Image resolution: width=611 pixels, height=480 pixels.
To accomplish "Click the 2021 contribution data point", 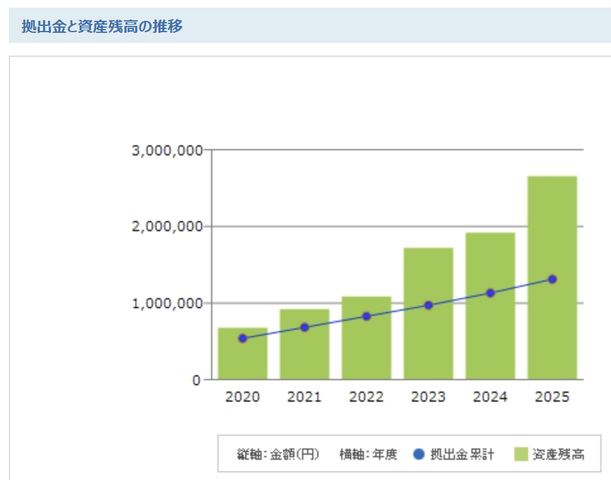I will coord(305,328).
